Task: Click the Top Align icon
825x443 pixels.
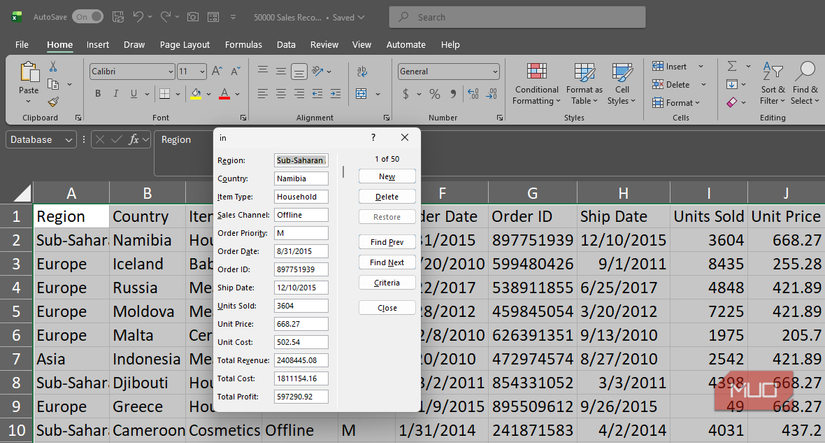Action: 263,71
